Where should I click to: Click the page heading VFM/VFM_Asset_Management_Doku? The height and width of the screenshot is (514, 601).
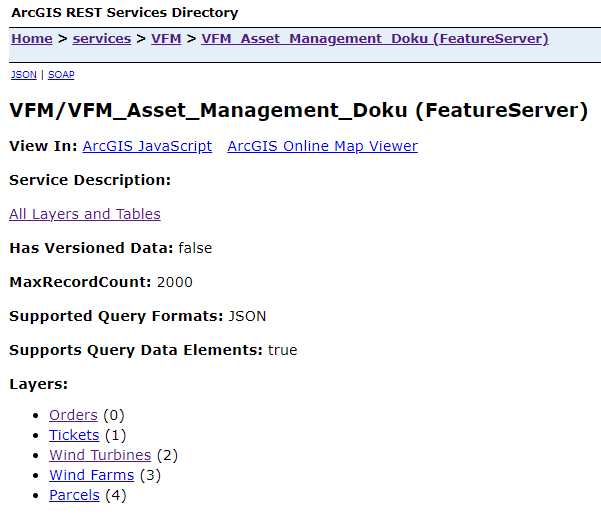(298, 110)
